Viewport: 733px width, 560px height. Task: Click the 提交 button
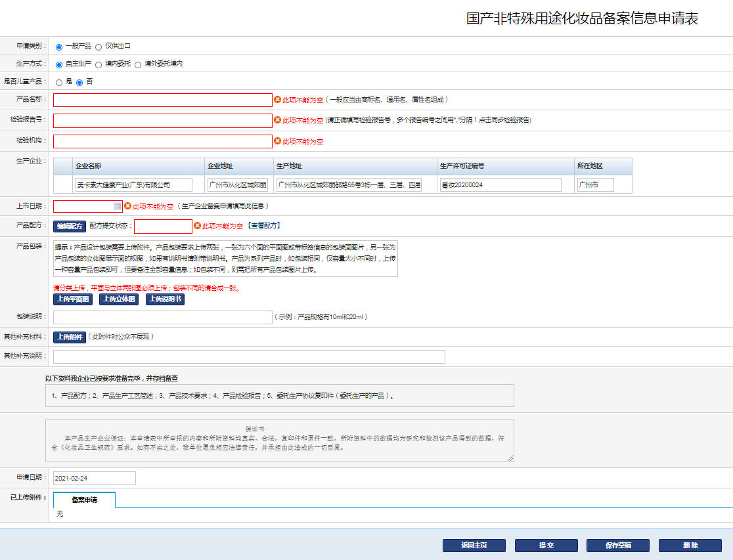(x=546, y=546)
